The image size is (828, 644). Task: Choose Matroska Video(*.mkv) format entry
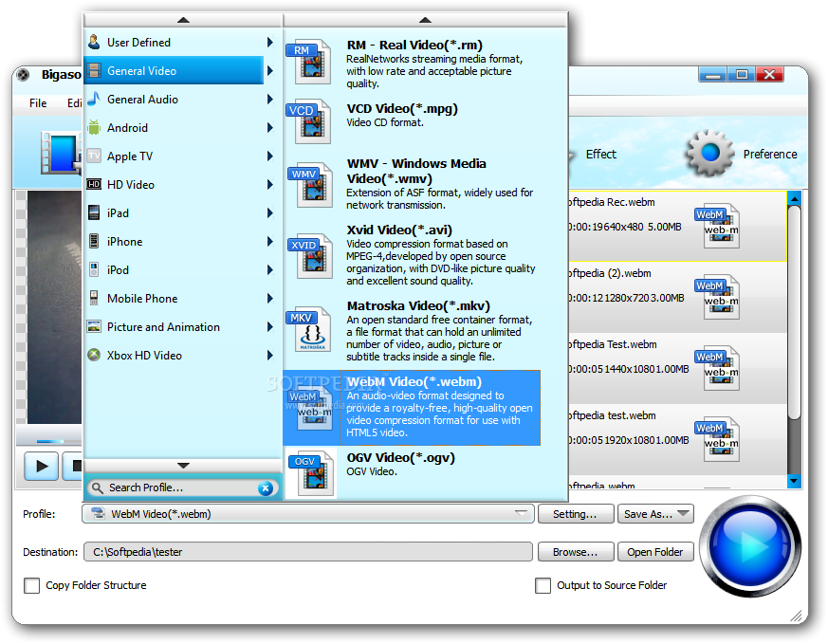[x=412, y=331]
